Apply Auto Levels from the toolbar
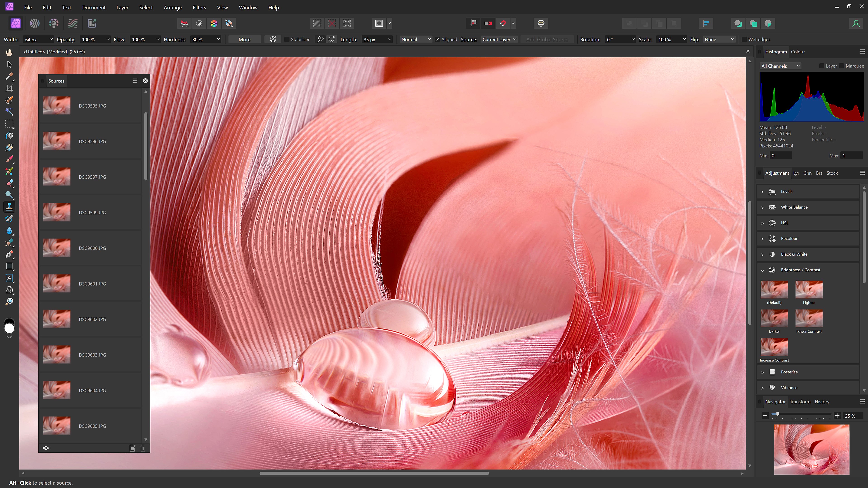The image size is (868, 488). point(184,23)
